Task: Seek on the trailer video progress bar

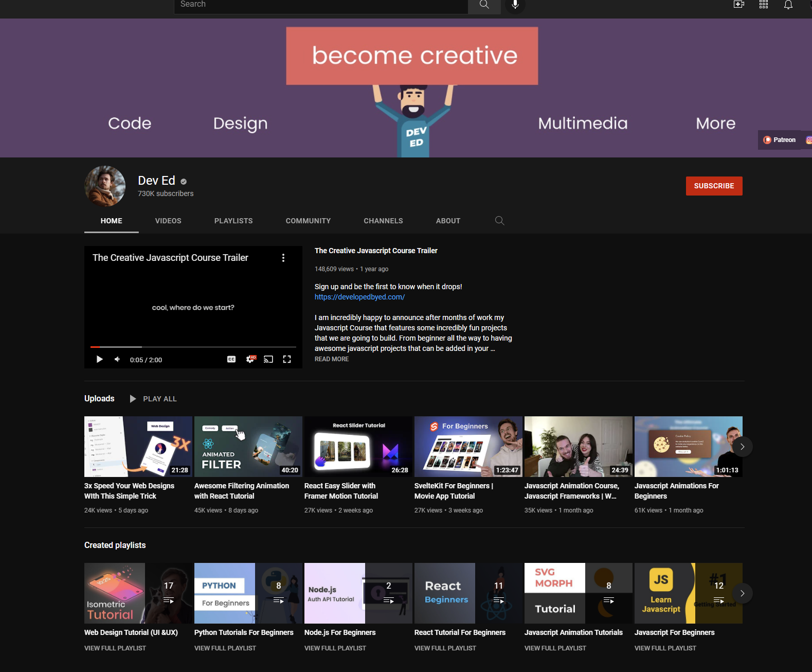Action: (193, 347)
